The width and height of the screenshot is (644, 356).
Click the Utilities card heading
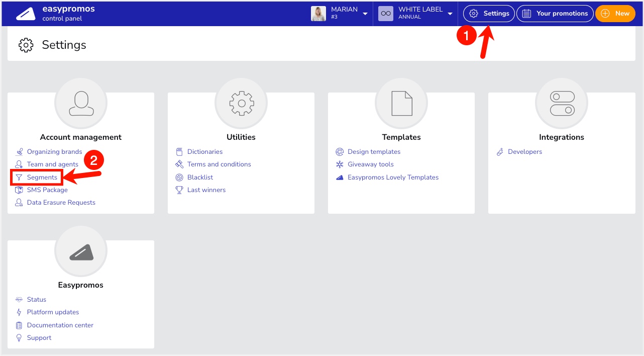(241, 137)
